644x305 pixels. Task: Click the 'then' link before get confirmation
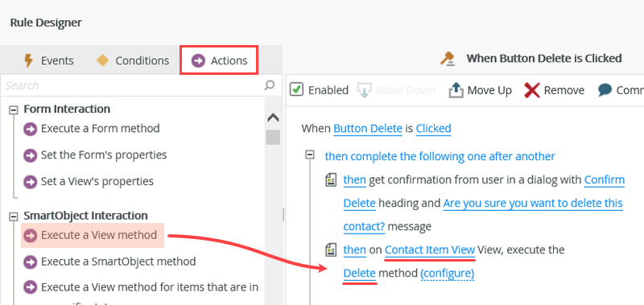tap(354, 180)
